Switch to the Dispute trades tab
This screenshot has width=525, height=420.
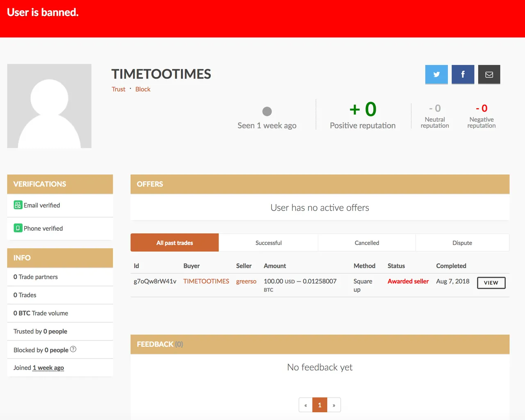click(462, 243)
